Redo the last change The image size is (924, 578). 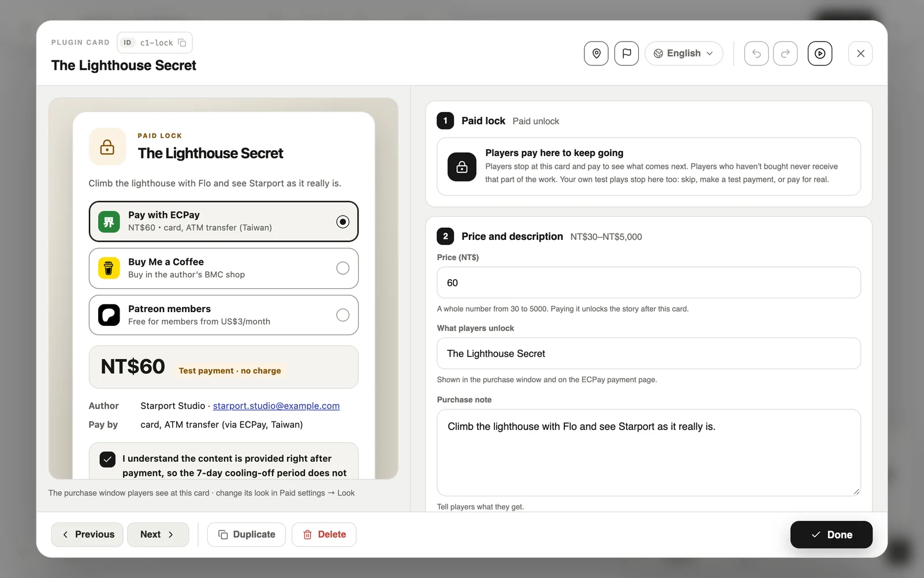coord(785,53)
